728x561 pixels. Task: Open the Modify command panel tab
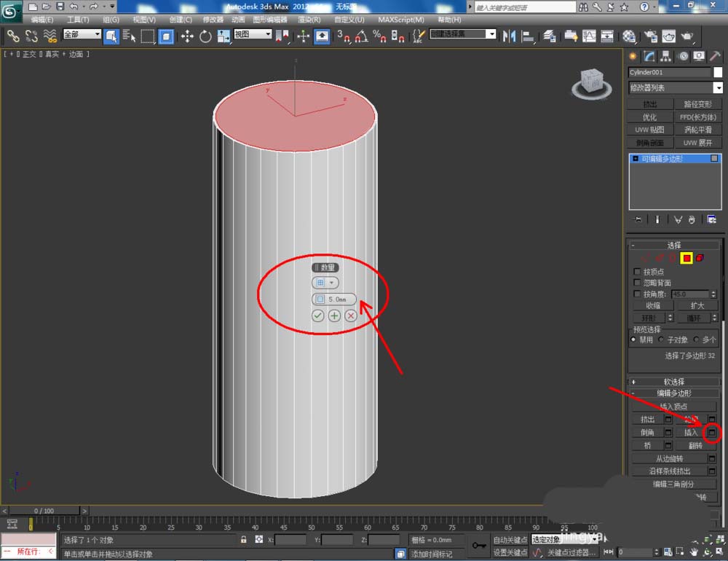(648, 56)
